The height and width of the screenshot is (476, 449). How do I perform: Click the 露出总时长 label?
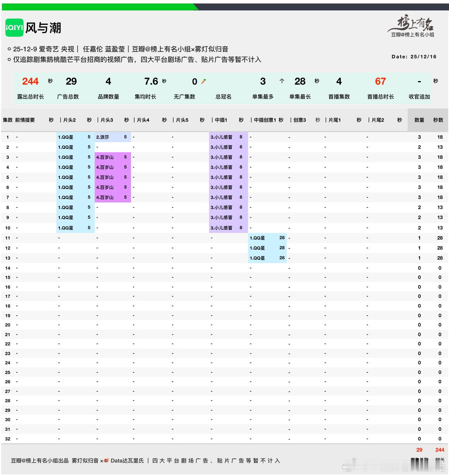pyautogui.click(x=31, y=97)
